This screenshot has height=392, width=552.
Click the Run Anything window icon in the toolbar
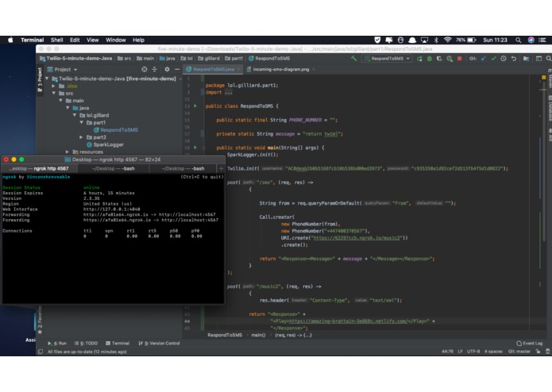538,59
